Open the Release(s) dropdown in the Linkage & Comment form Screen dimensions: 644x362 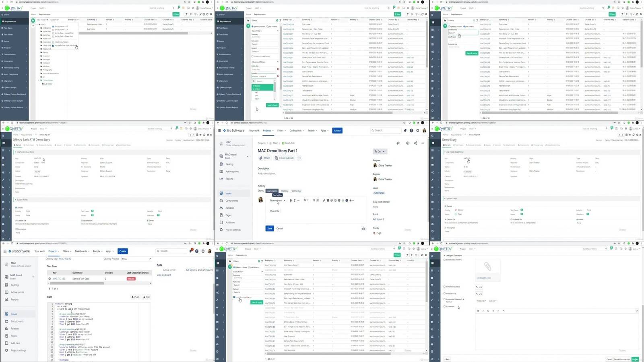pyautogui.click(x=481, y=301)
